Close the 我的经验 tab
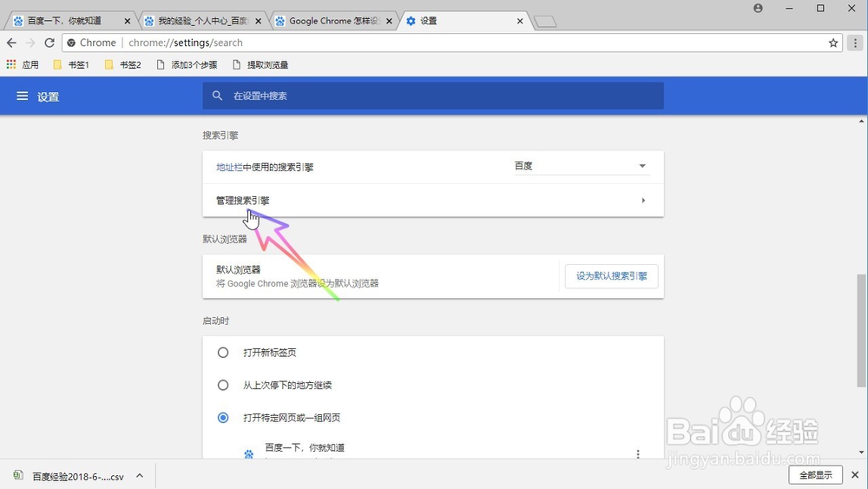The height and width of the screenshot is (489, 868). pos(258,21)
